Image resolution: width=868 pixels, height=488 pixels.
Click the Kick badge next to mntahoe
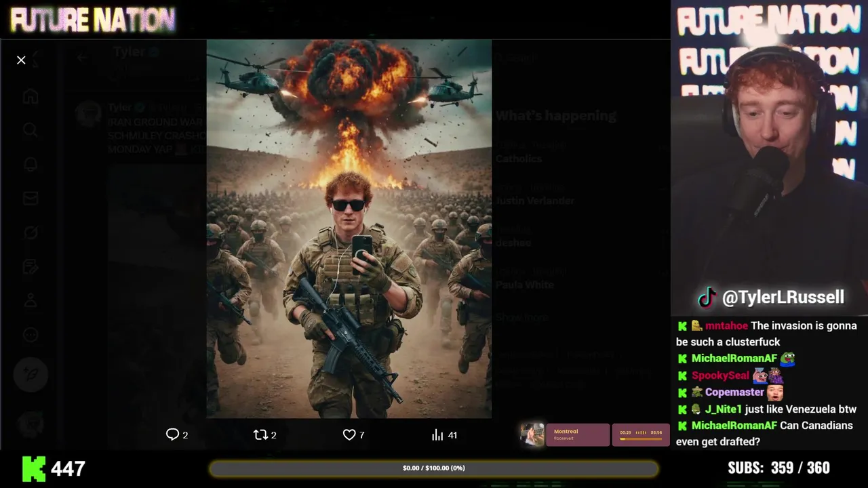click(x=683, y=326)
